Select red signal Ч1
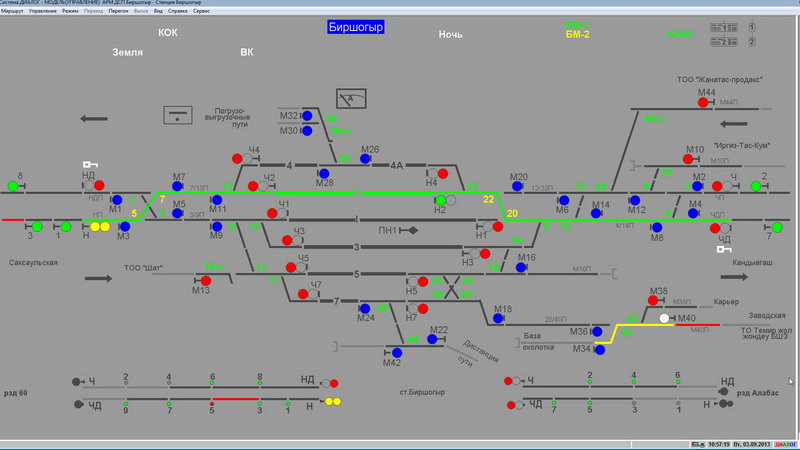Screen dimensions: 800x450 pyautogui.click(x=272, y=213)
